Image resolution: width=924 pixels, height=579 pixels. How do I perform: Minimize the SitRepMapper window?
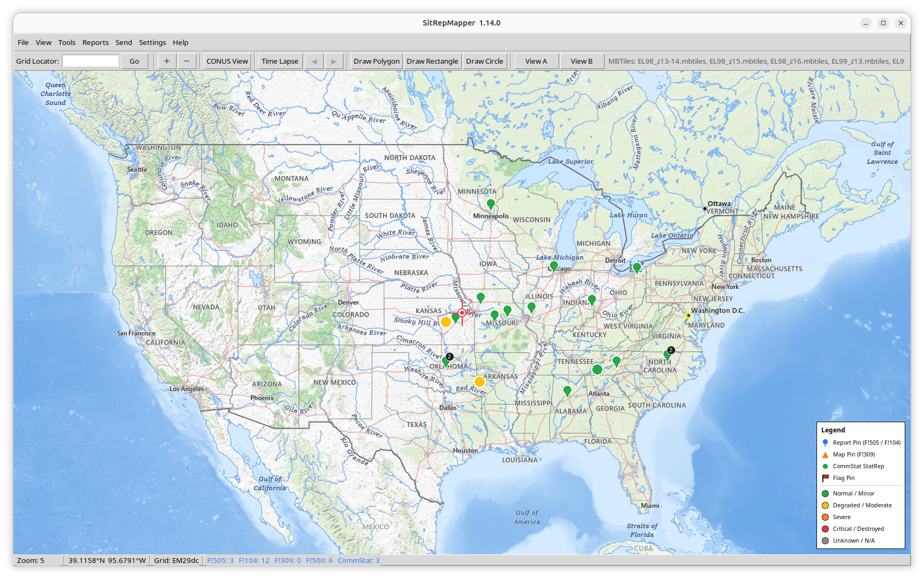(x=865, y=23)
